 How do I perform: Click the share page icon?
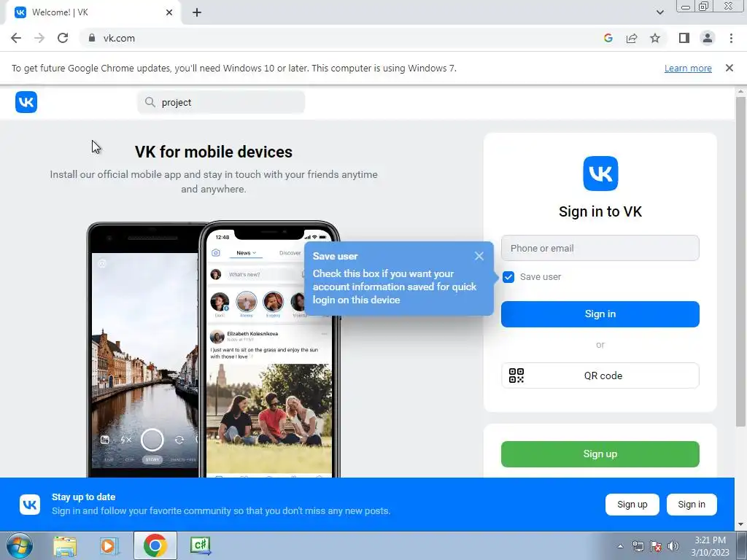(x=632, y=38)
